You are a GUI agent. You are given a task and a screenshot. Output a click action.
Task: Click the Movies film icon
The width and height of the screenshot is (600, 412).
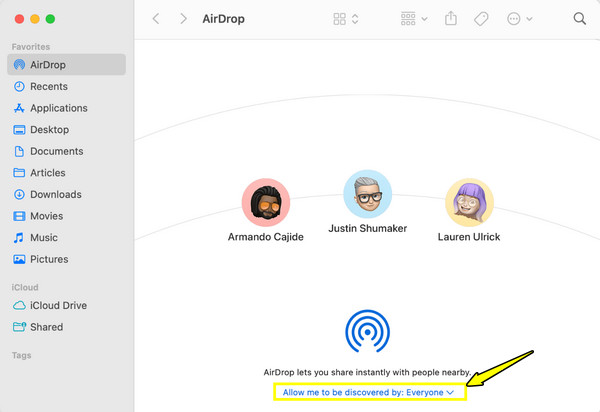pos(19,216)
